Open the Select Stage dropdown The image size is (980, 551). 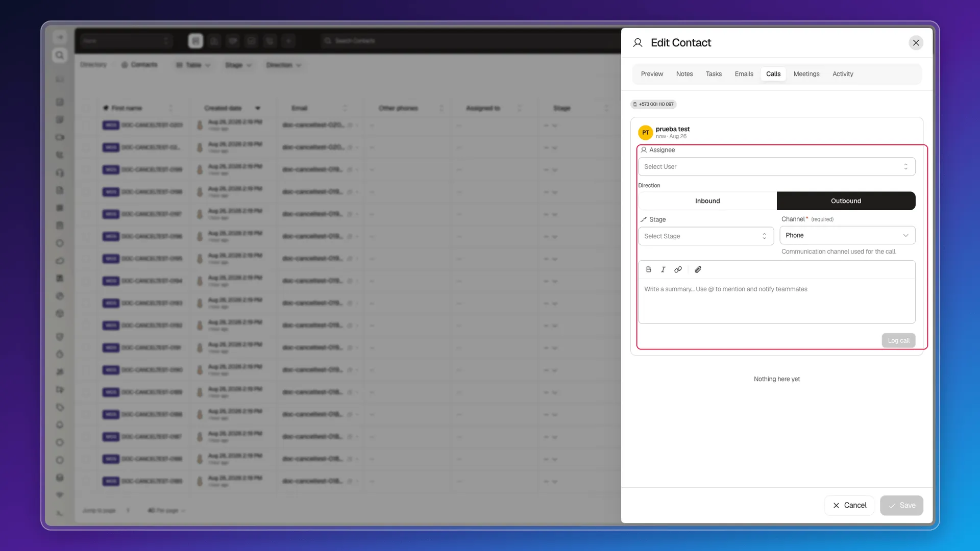click(x=706, y=236)
